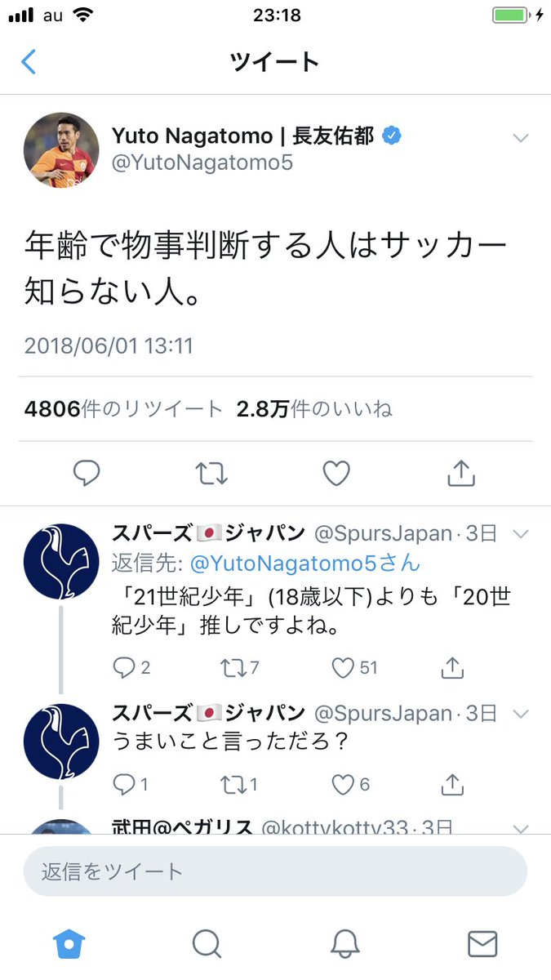
Task: Reply to Yuto Nagatomo's main tweet
Action: [x=87, y=473]
